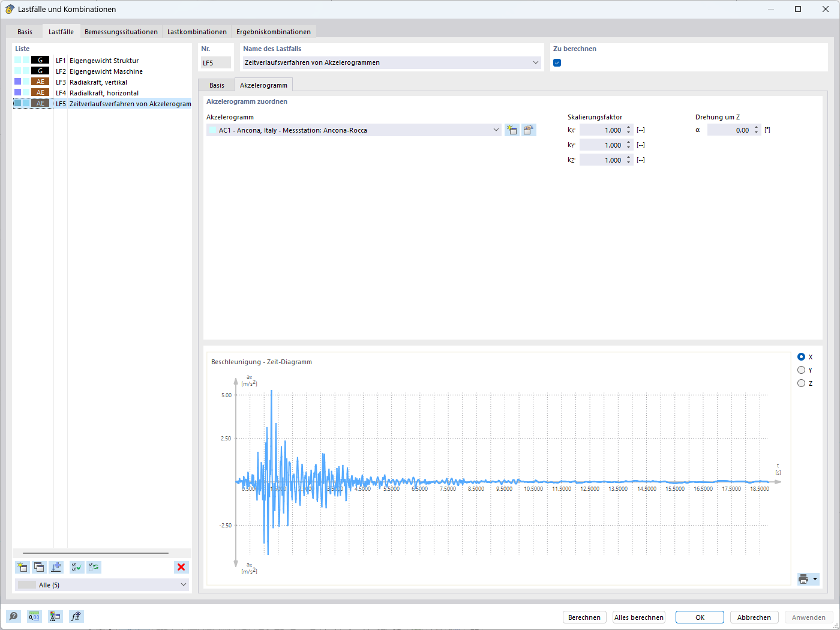Switch to the Ergebniskombinationen tab
This screenshot has width=840, height=630.
[274, 31]
